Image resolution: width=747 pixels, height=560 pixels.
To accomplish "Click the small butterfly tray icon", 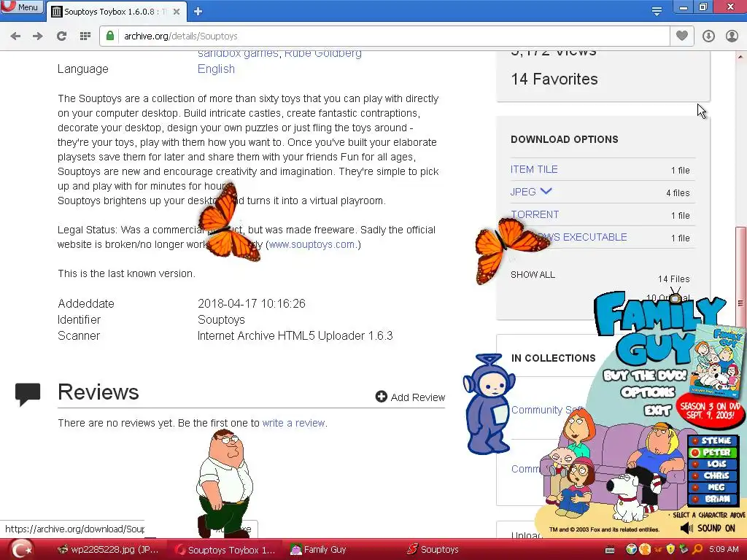I will (658, 550).
